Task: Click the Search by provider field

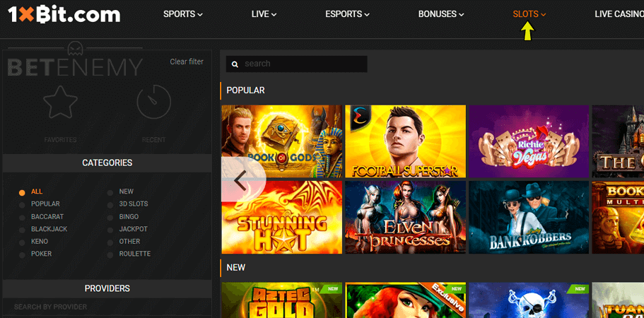Action: point(107,307)
